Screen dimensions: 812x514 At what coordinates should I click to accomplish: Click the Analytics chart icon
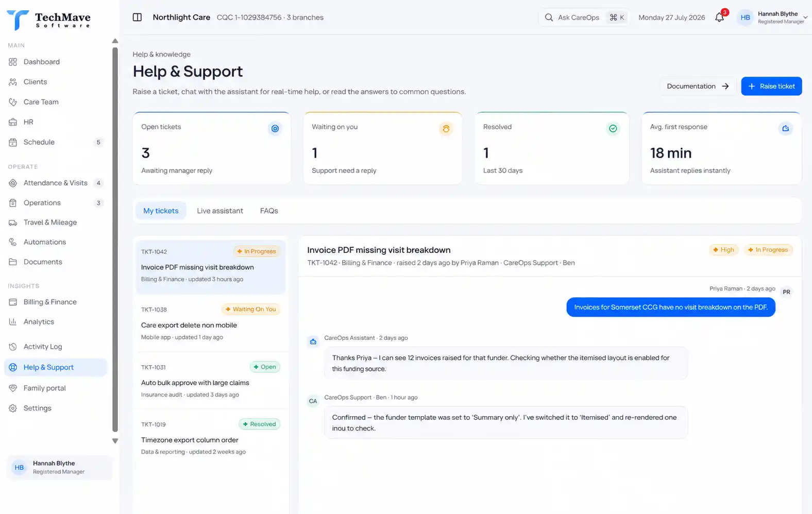point(13,322)
